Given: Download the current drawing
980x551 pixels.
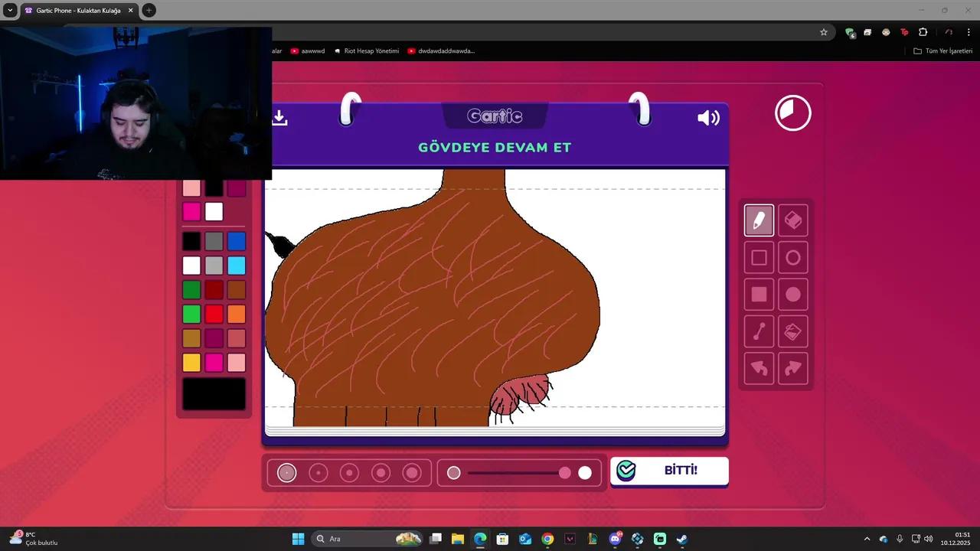Looking at the screenshot, I should (279, 117).
